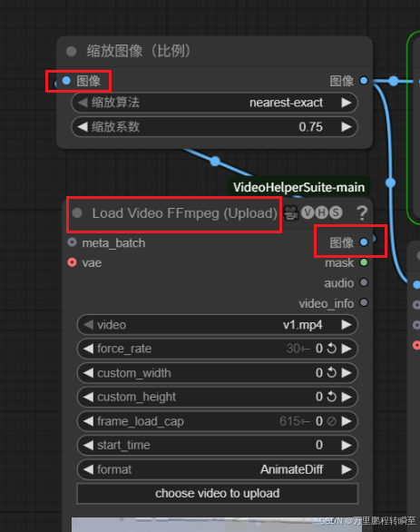Decrease frame_load_cap value
The width and height of the screenshot is (420, 532).
pyautogui.click(x=88, y=421)
